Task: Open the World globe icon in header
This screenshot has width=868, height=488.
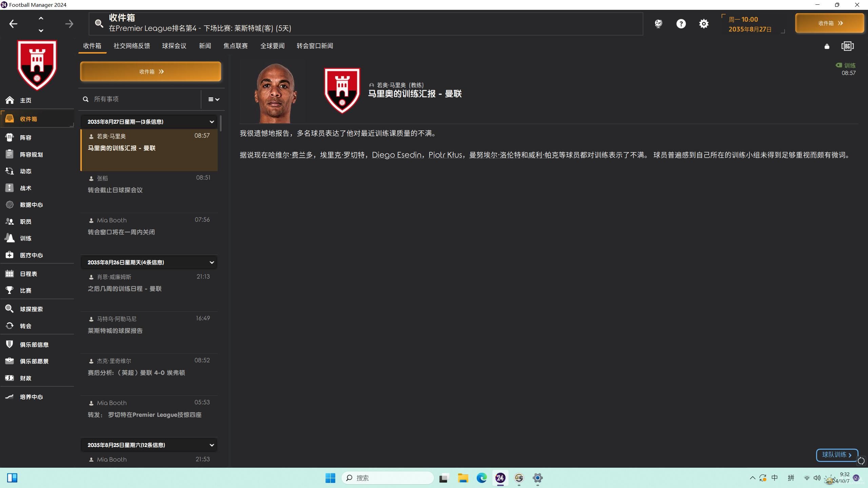Action: point(658,24)
